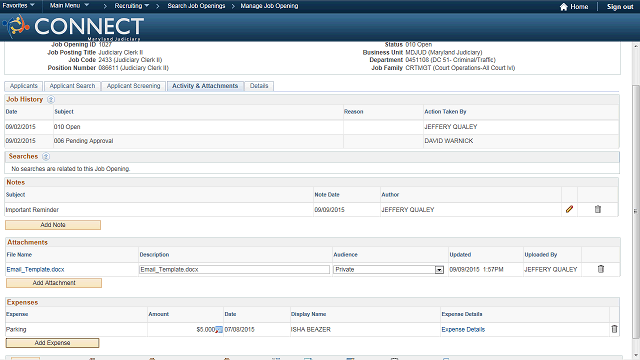
Task: Click the Job Opening ID value 1027
Action: tap(105, 44)
